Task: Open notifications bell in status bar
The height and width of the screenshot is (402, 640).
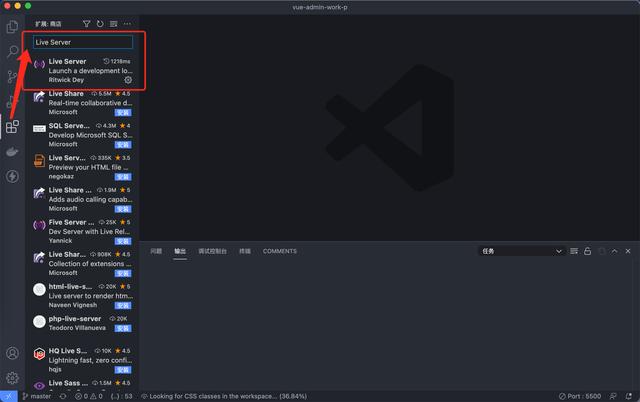Action: click(x=629, y=396)
